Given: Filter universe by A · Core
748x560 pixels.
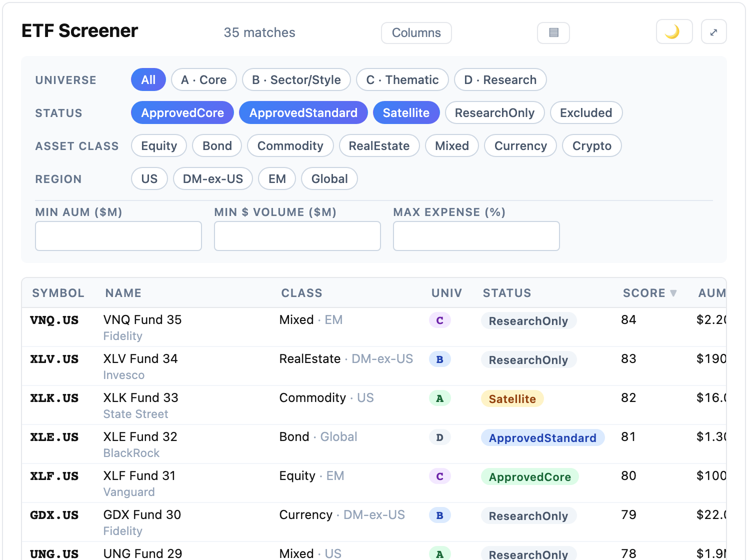Looking at the screenshot, I should [204, 79].
